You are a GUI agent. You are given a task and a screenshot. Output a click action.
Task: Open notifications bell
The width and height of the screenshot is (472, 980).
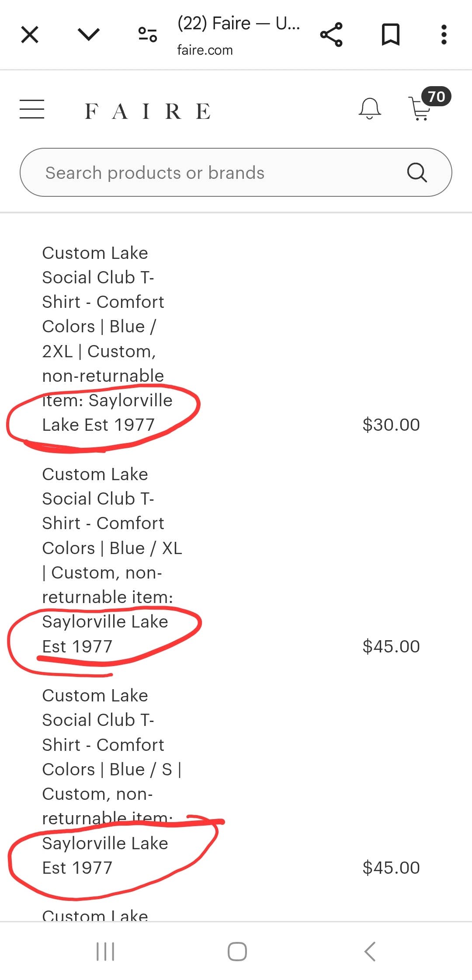370,108
